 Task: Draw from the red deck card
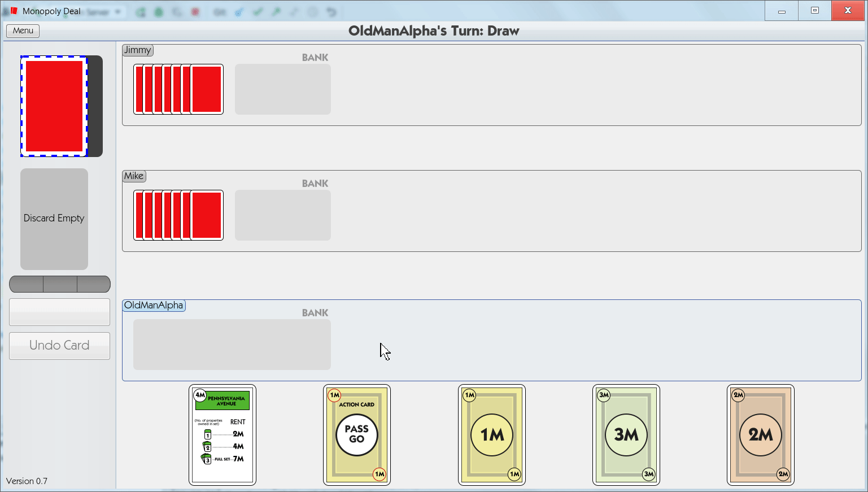pos(54,106)
